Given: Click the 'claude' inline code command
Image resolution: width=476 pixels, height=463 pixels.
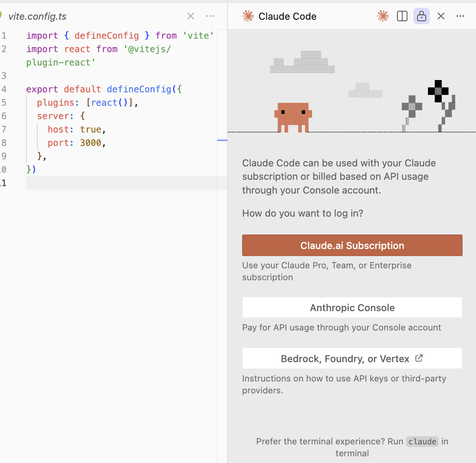Looking at the screenshot, I should click(x=422, y=441).
